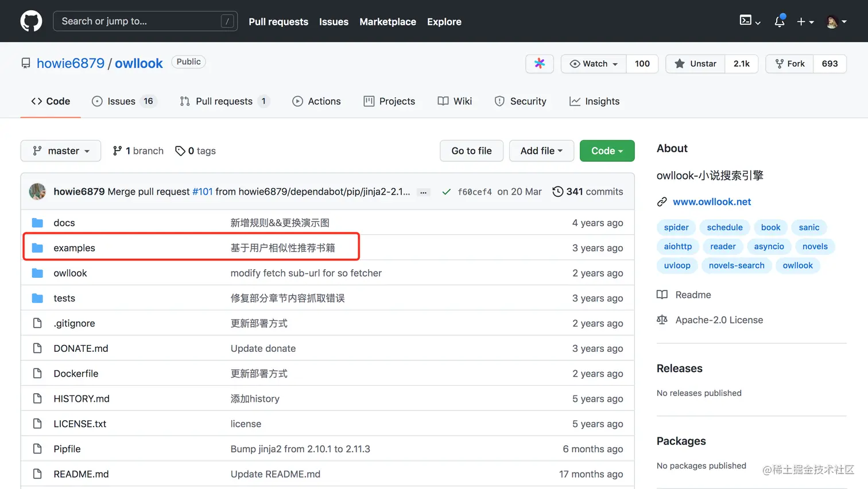Open the green Code dropdown
Screen dimensions: 868x489
tap(607, 151)
